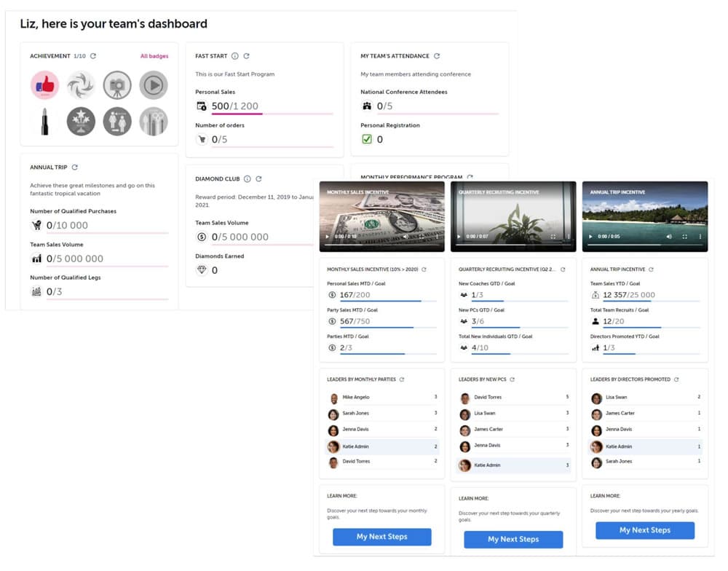Click the camera achievement badge
The image size is (728, 571).
click(x=117, y=85)
